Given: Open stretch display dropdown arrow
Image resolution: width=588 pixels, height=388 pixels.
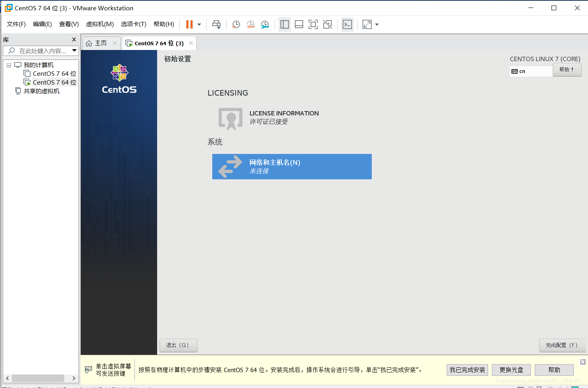Looking at the screenshot, I should click(x=377, y=25).
